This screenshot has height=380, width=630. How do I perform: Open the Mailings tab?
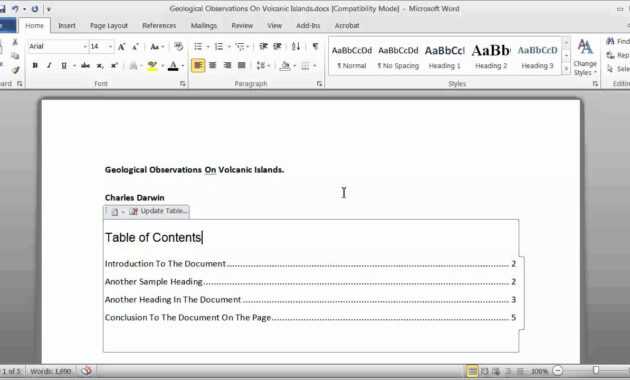coord(204,26)
